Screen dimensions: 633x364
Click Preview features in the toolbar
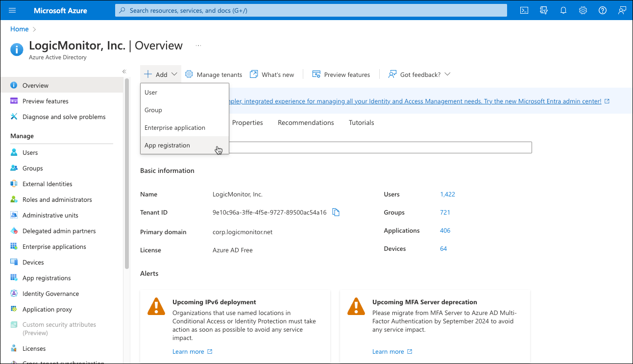click(x=341, y=74)
